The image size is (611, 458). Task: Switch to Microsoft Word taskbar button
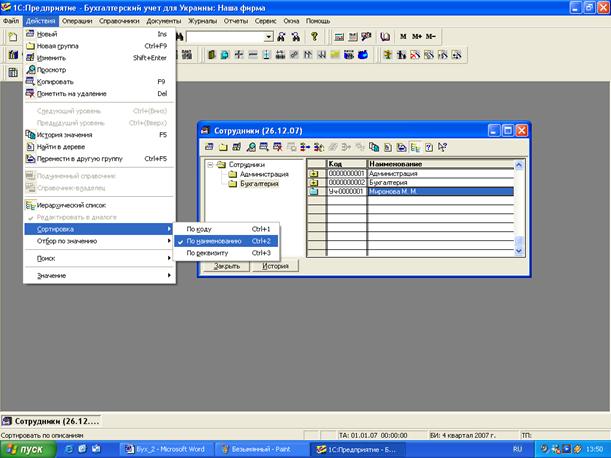168,449
